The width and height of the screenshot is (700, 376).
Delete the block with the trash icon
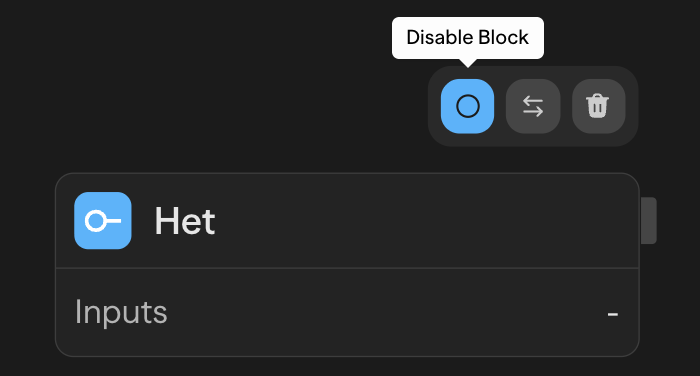pyautogui.click(x=598, y=106)
